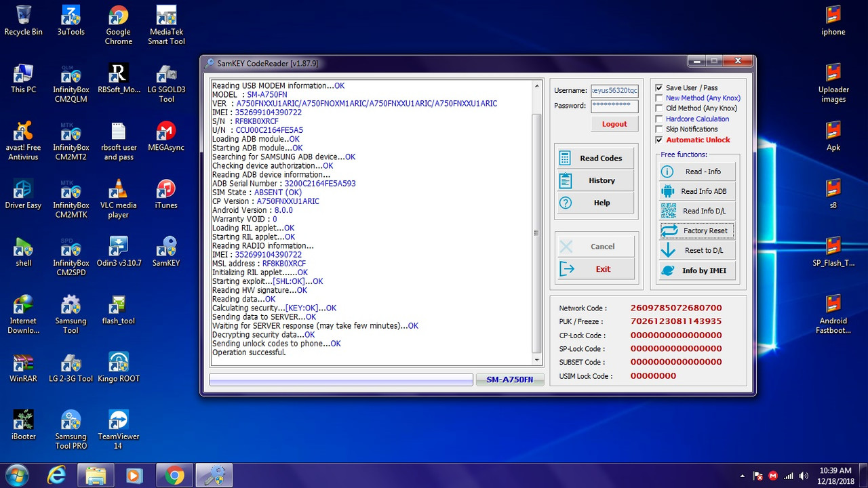Click the Exit button

point(595,269)
